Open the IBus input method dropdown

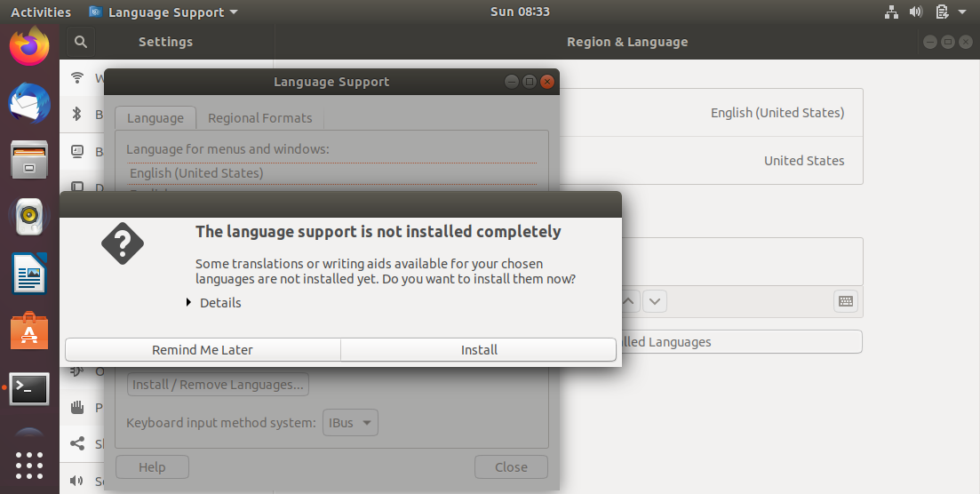pyautogui.click(x=349, y=423)
